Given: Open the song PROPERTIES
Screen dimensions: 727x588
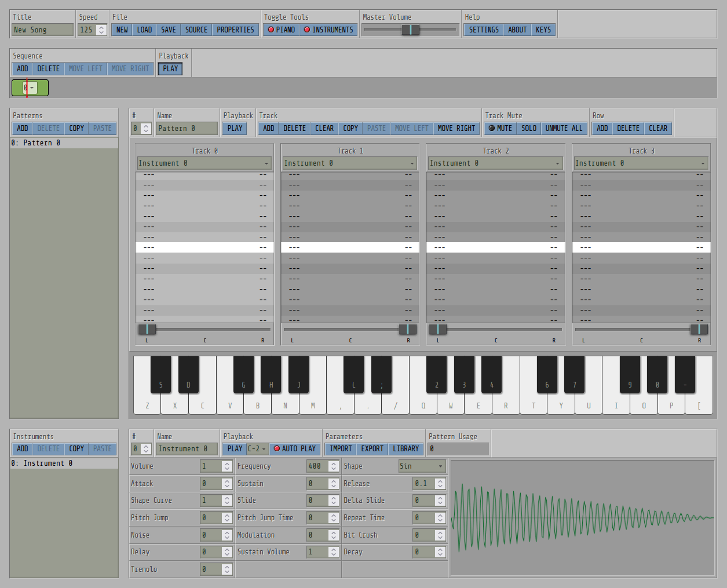Looking at the screenshot, I should point(235,30).
